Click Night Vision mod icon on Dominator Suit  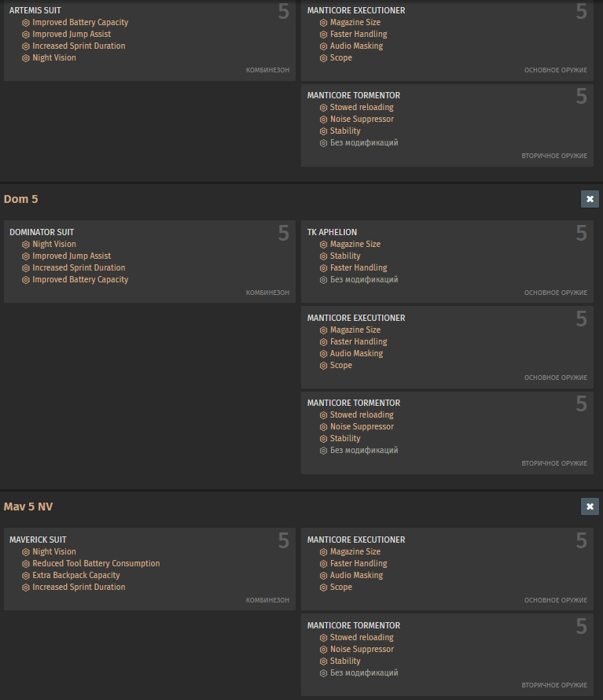26,245
